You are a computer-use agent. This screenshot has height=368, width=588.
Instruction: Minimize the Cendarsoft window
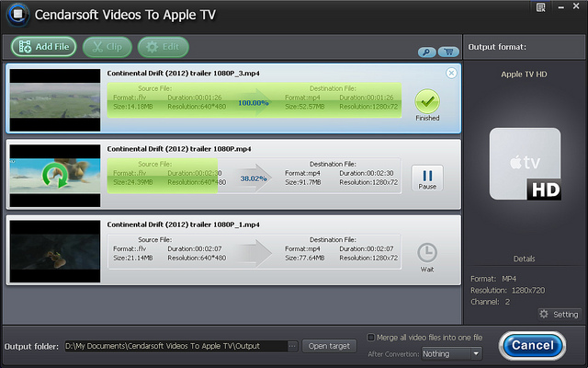pyautogui.click(x=561, y=7)
